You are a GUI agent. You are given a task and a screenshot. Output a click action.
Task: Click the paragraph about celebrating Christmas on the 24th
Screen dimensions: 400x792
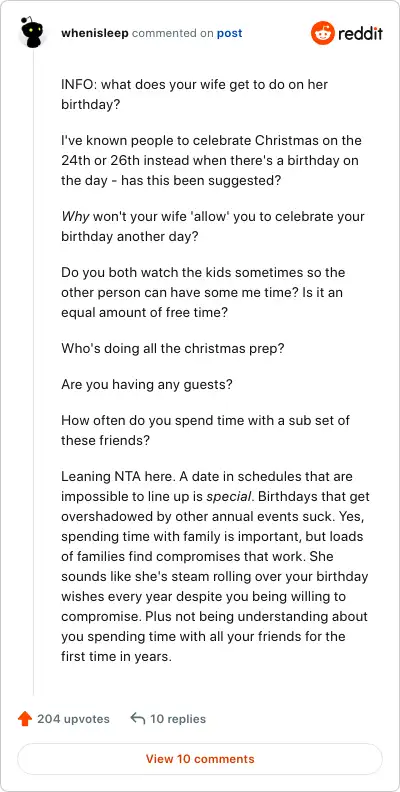click(211, 161)
